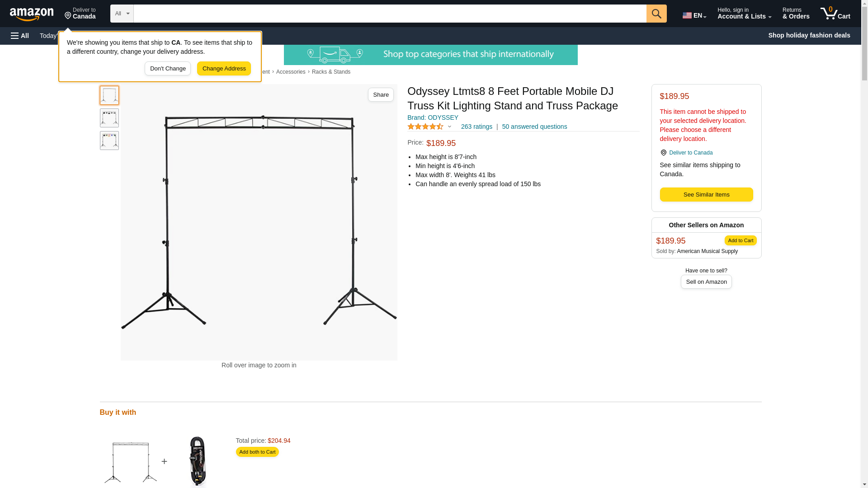868x488 pixels.
Task: Open the 263 ratings link
Action: 476,127
